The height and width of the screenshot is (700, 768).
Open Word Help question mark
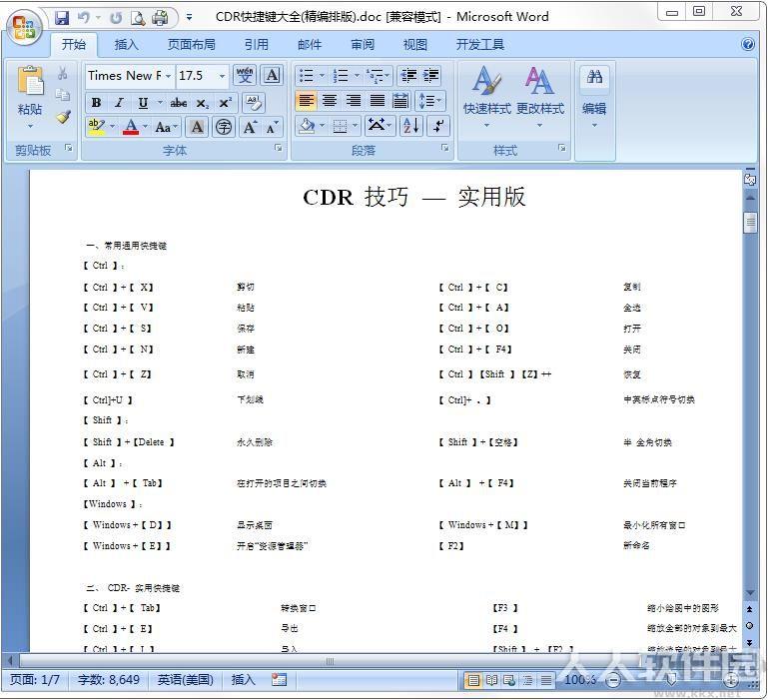click(748, 45)
